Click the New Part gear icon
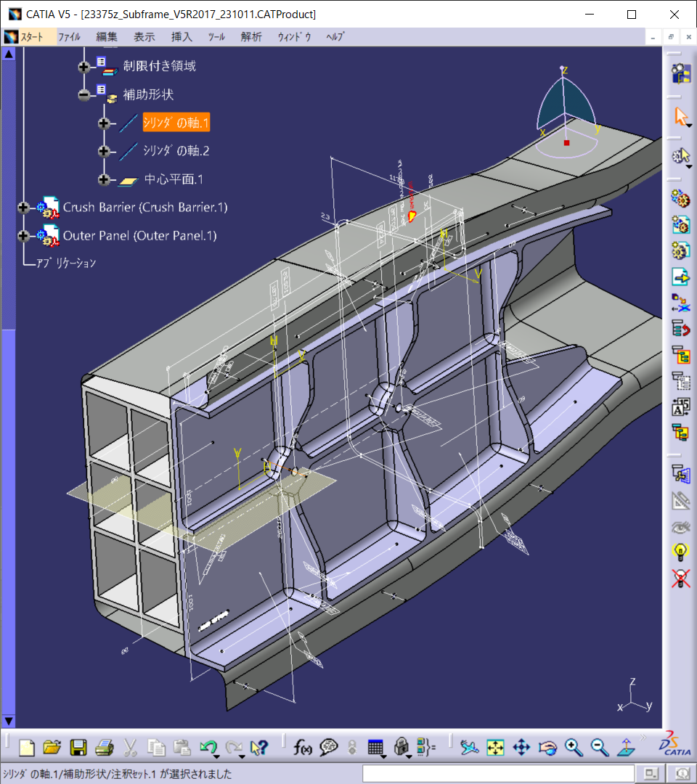The image size is (697, 784). click(680, 250)
